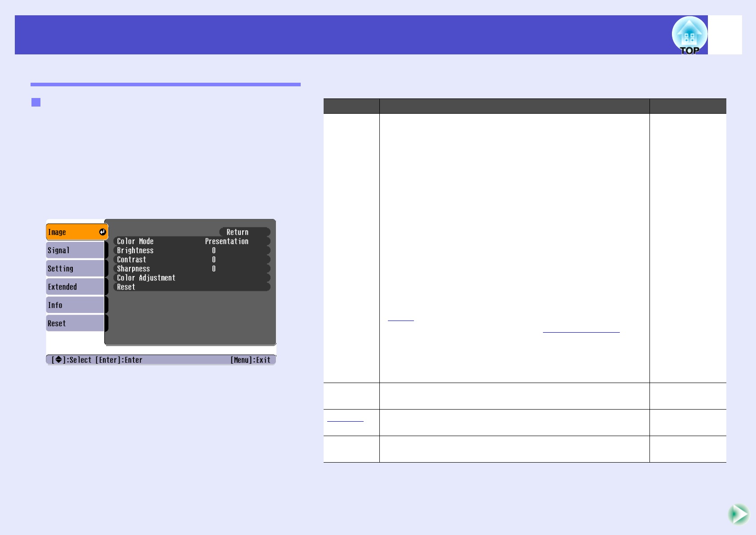The width and height of the screenshot is (756, 535).
Task: Click the Return button
Action: [245, 232]
